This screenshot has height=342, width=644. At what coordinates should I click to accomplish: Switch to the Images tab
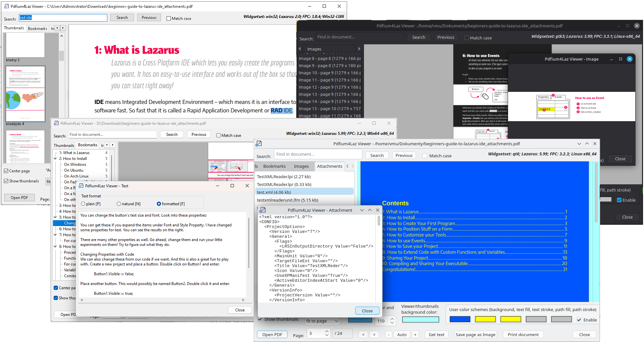(x=301, y=166)
